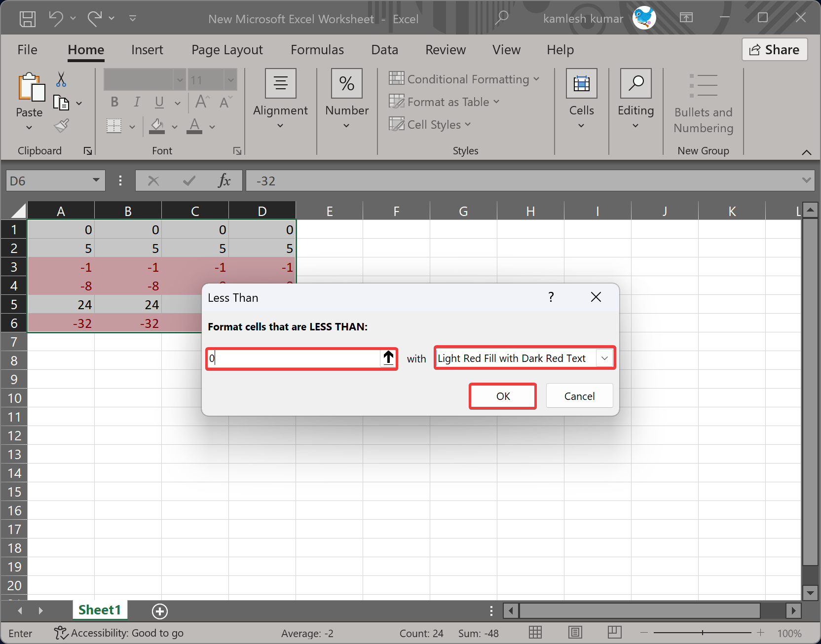821x644 pixels.
Task: Click the Insert Function fx icon
Action: (x=224, y=181)
